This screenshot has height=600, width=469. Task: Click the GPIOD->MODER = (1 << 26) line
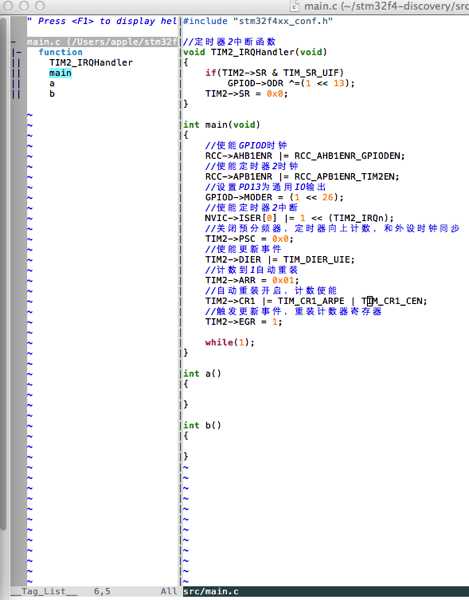tap(274, 197)
